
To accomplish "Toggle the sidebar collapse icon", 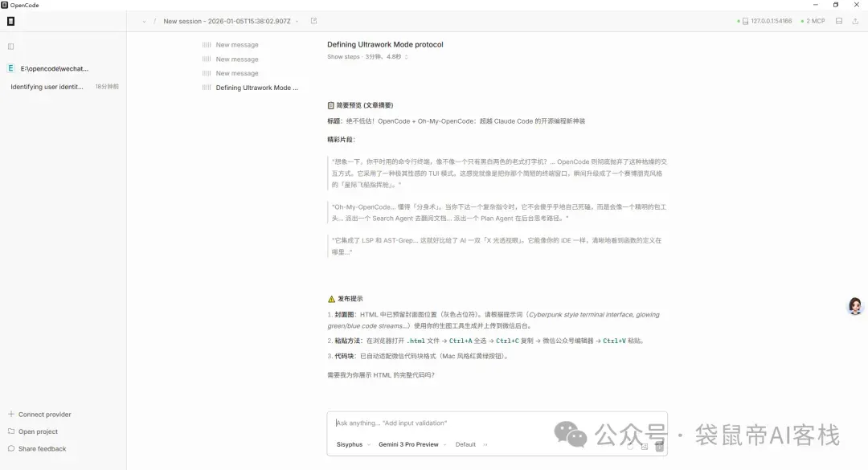I will point(10,47).
